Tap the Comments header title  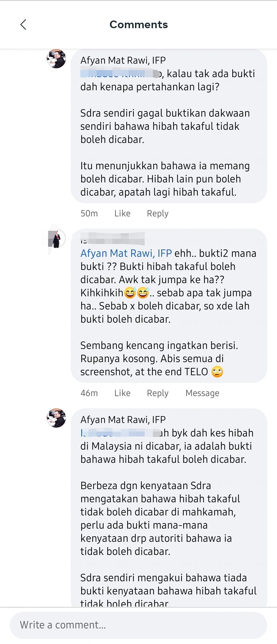[138, 25]
